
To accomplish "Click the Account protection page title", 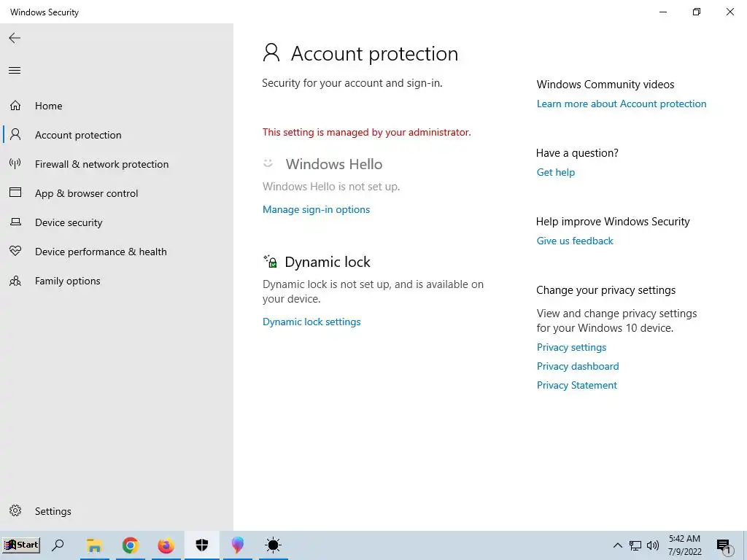I will pos(374,53).
